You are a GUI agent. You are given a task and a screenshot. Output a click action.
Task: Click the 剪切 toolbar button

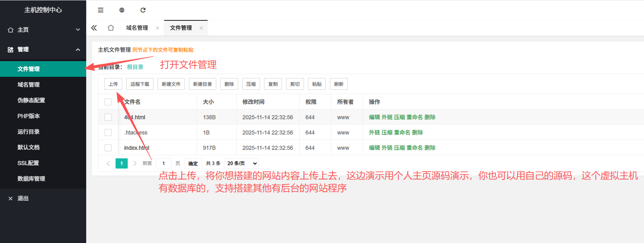point(295,84)
